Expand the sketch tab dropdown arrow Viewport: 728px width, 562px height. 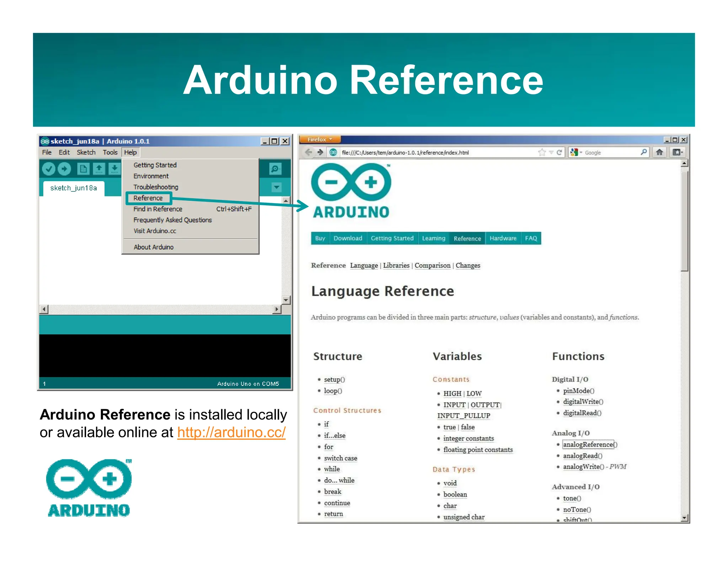point(277,187)
